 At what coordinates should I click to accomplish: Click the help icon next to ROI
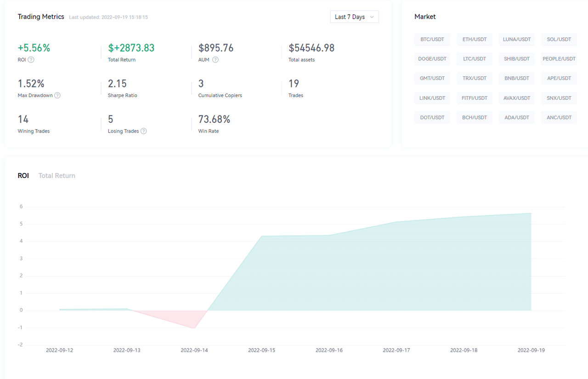pos(31,60)
